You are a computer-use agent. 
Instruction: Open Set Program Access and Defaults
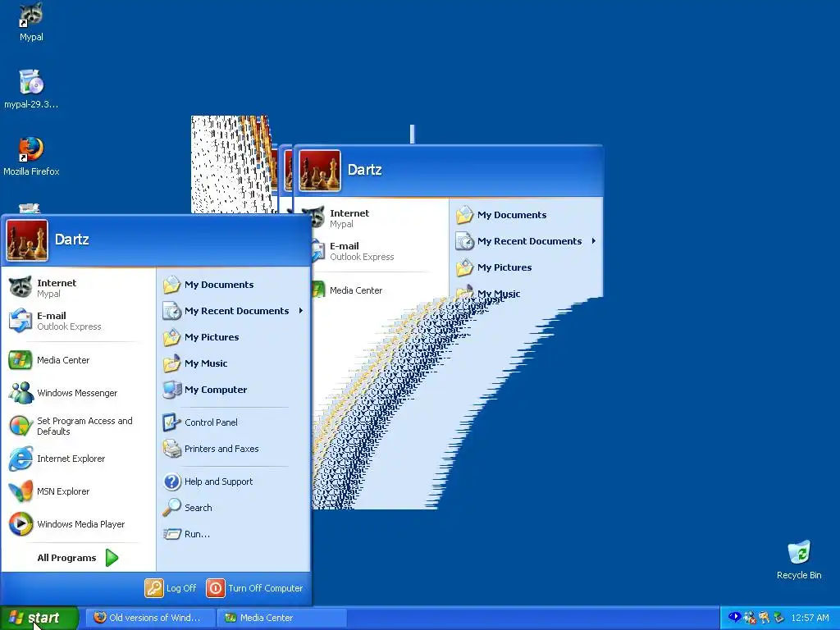coord(78,426)
